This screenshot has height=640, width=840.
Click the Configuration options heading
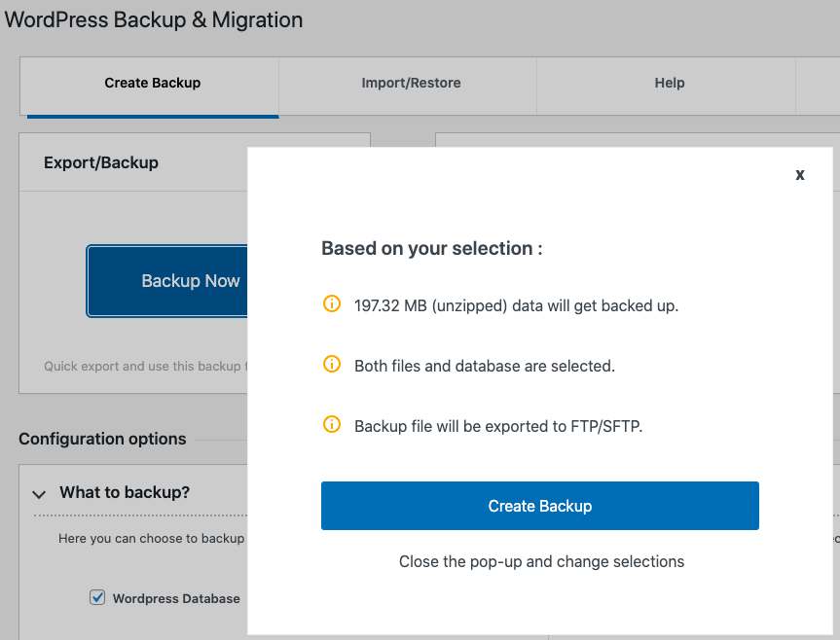coord(102,439)
